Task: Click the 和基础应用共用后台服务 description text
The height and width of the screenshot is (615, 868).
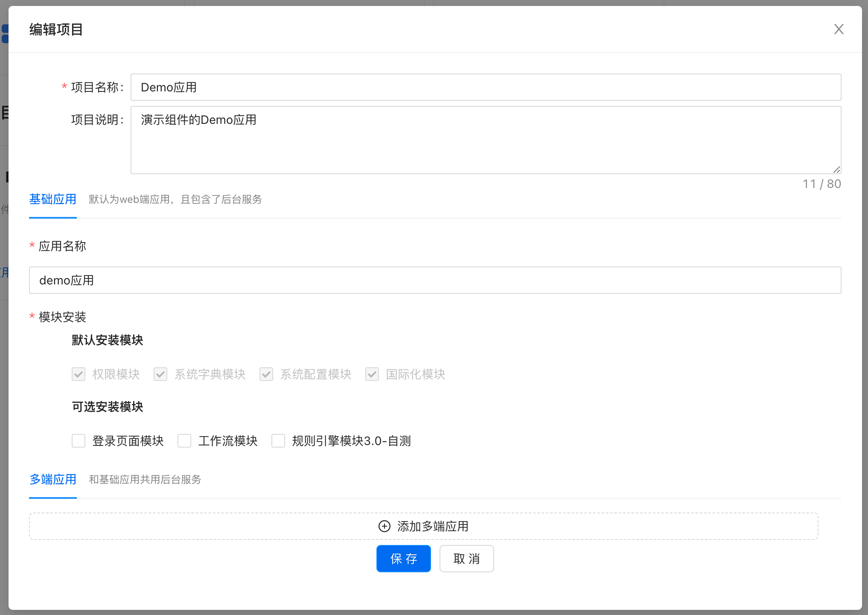Action: point(145,480)
